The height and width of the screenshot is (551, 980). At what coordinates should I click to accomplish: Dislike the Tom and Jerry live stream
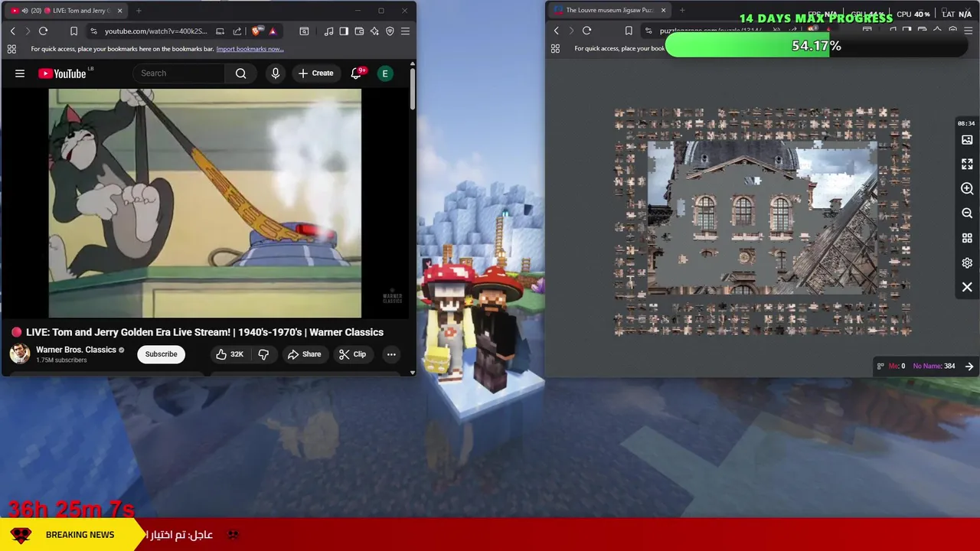[x=263, y=354]
